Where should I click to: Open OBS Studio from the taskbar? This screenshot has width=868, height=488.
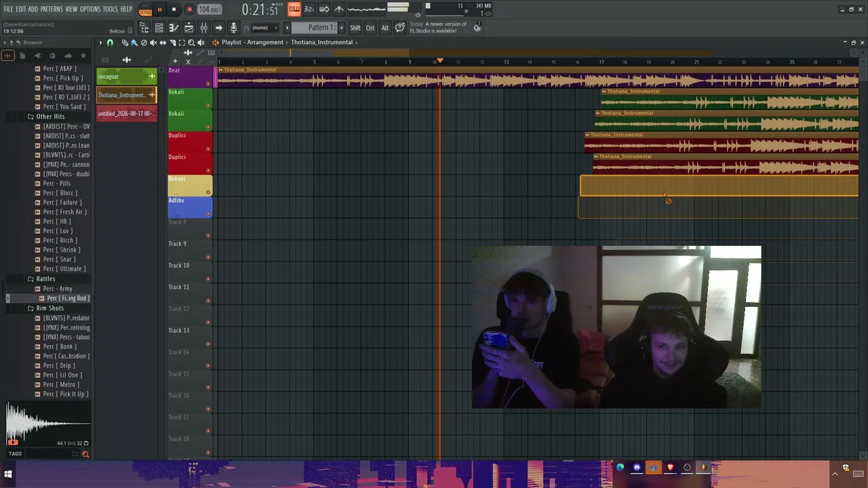[687, 467]
